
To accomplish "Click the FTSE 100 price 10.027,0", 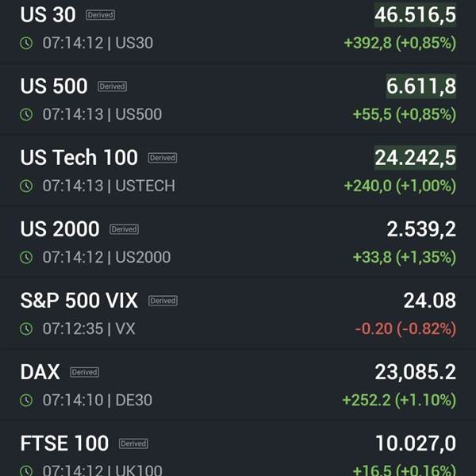I will point(415,443).
